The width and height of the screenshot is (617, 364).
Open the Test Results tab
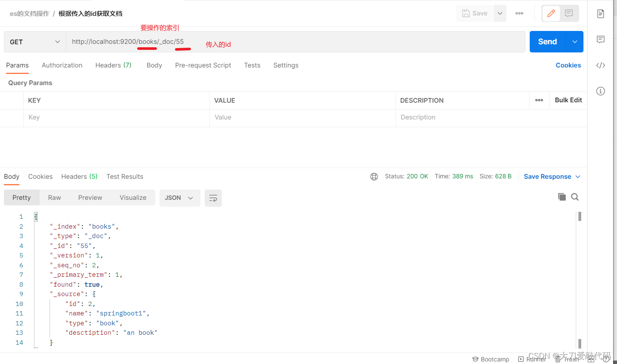point(125,177)
